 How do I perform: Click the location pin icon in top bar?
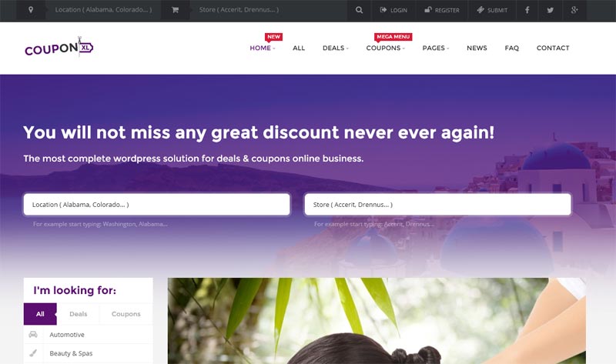coord(31,10)
